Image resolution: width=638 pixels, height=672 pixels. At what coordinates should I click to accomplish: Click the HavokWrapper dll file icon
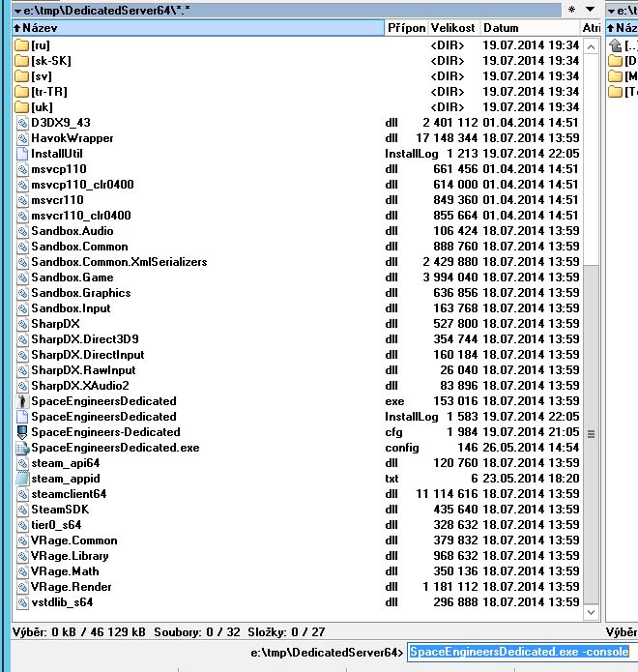(x=22, y=138)
